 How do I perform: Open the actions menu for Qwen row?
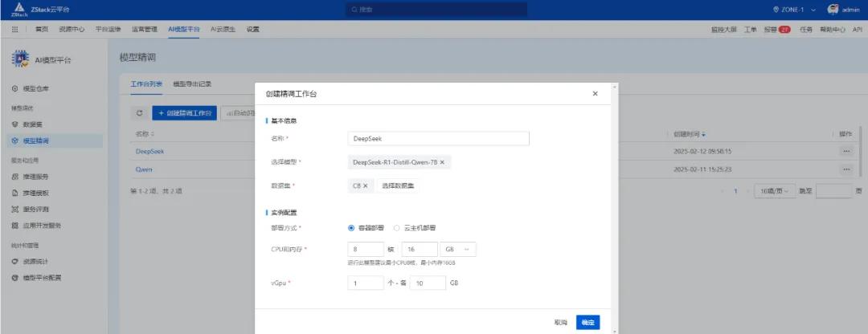point(845,169)
